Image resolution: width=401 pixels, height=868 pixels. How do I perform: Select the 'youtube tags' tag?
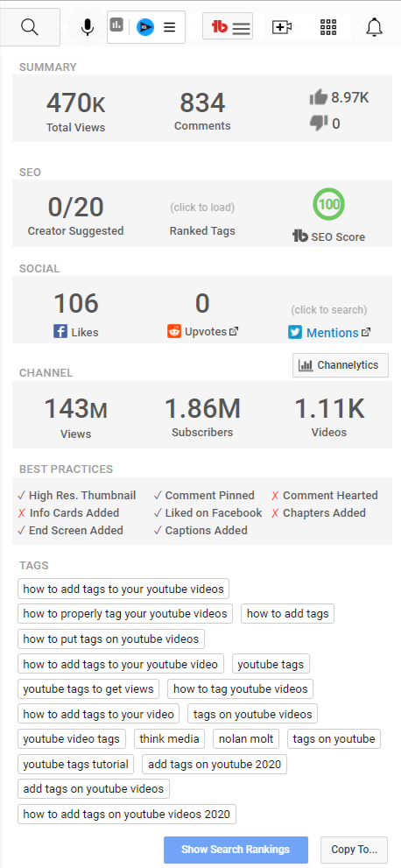click(271, 664)
